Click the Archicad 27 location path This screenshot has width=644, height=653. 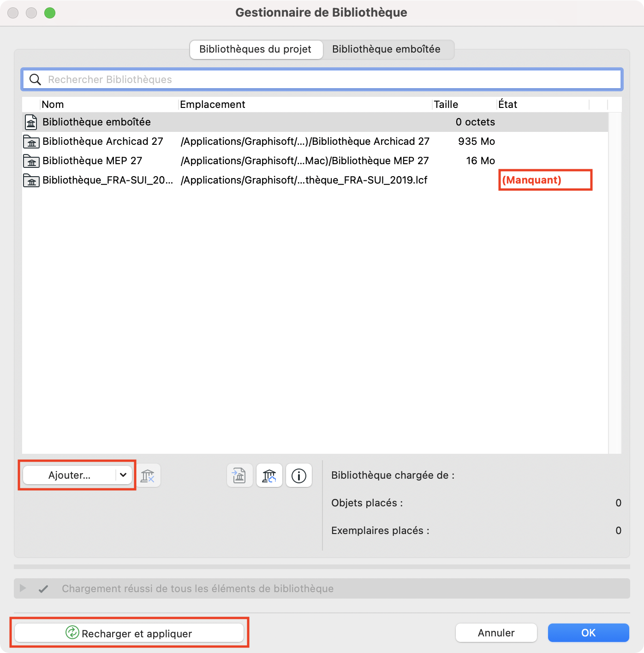[x=305, y=142]
